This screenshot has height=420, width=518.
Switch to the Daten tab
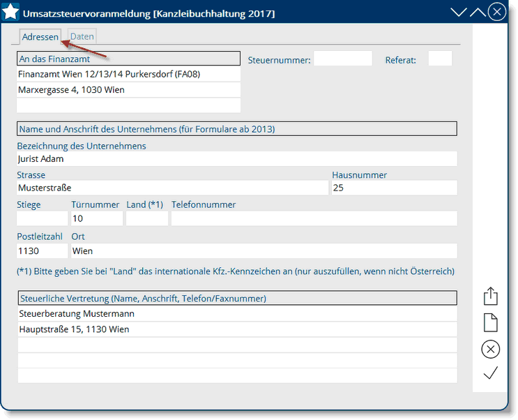(x=82, y=37)
